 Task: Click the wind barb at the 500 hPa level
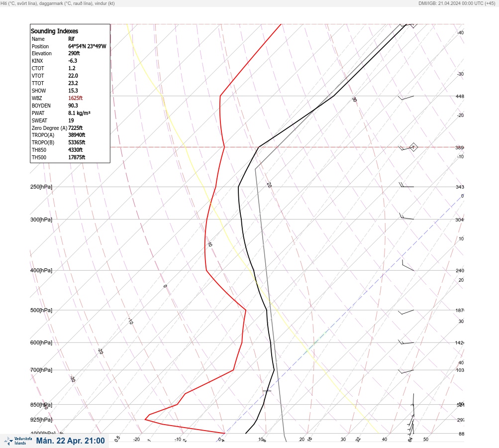pos(406,312)
